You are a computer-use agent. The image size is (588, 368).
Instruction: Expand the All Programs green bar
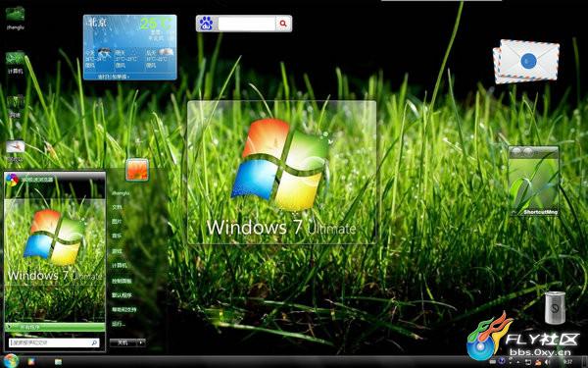coord(55,327)
